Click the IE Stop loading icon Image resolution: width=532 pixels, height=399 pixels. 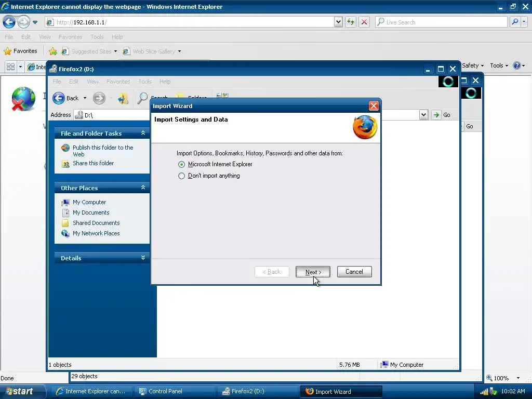coord(364,22)
